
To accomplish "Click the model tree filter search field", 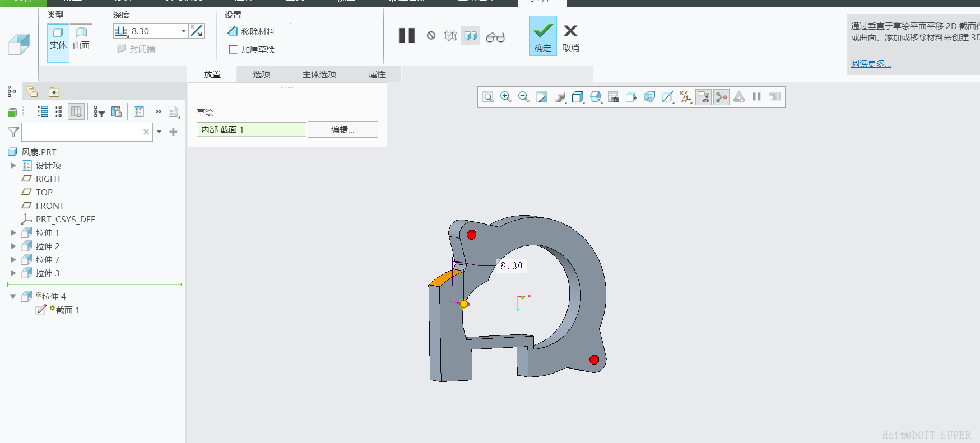I will tap(81, 132).
